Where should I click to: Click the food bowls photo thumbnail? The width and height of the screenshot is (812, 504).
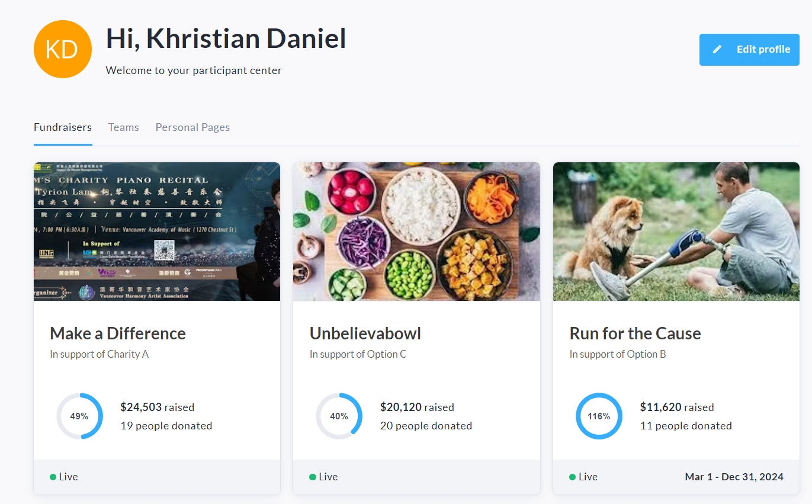point(416,232)
